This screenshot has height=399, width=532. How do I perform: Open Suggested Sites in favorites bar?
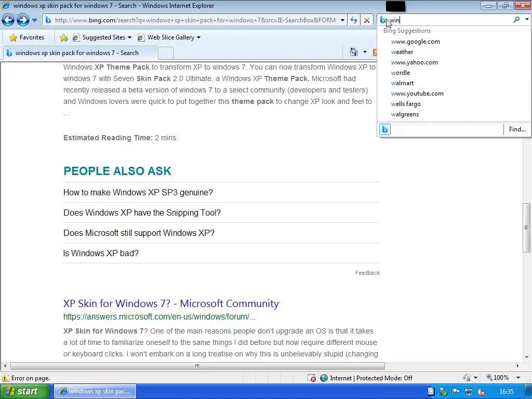point(101,37)
